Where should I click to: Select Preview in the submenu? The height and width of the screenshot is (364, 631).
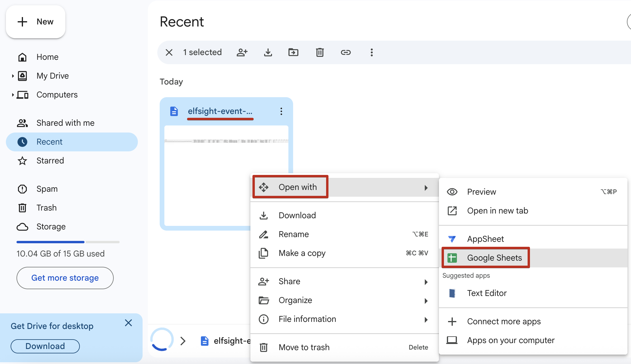[x=481, y=192]
